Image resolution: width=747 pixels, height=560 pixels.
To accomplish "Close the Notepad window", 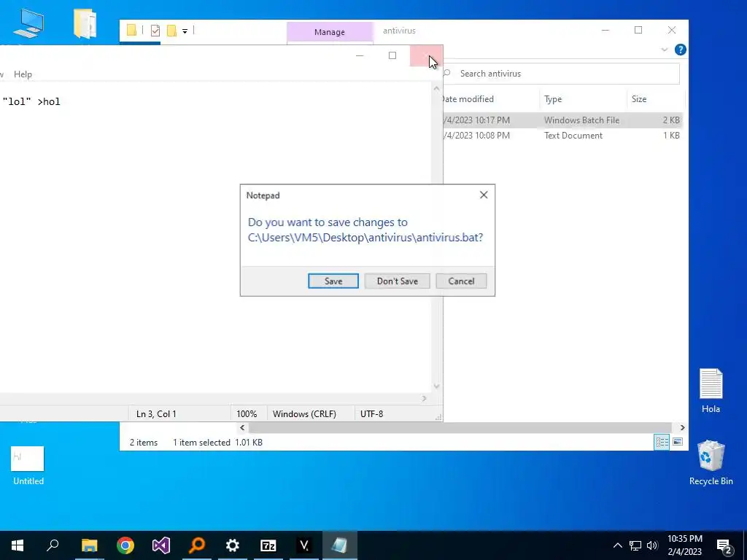I will coord(425,55).
